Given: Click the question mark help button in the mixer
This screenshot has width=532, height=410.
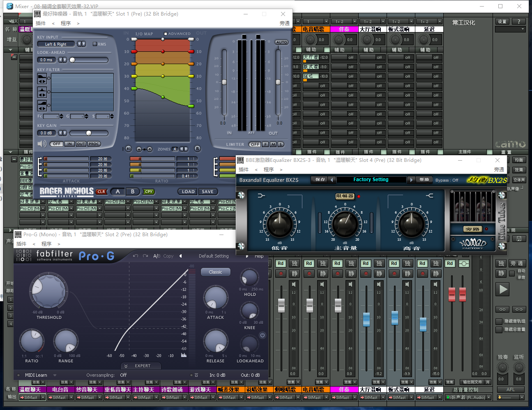Looking at the screenshot, I should pyautogui.click(x=519, y=21).
